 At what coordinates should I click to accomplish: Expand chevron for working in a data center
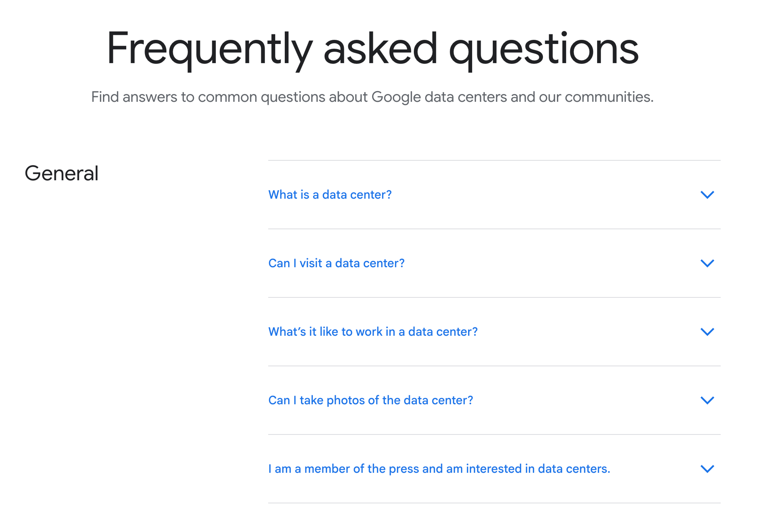point(707,332)
